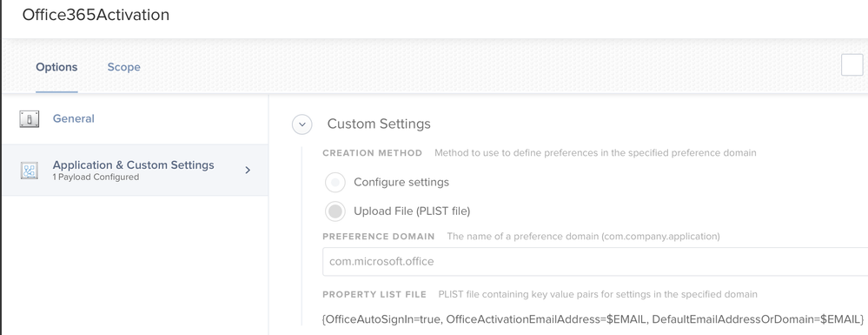Click the arrow next to Application & Custom Settings
Screen dimensions: 868x335
(x=248, y=170)
